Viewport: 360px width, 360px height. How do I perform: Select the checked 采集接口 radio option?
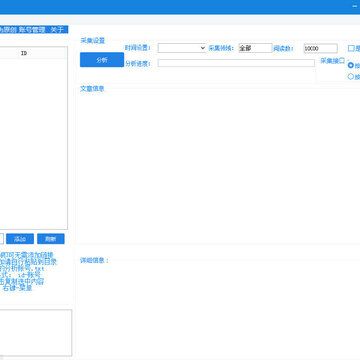click(x=351, y=65)
